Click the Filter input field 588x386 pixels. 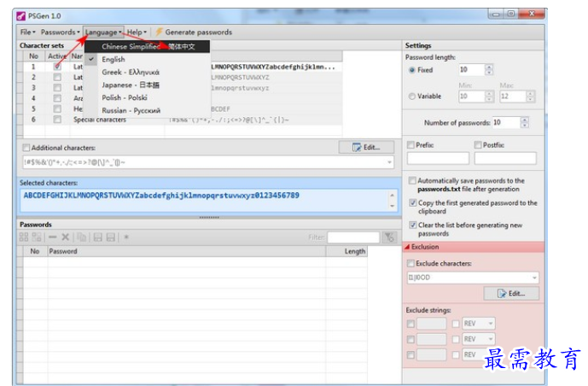353,237
